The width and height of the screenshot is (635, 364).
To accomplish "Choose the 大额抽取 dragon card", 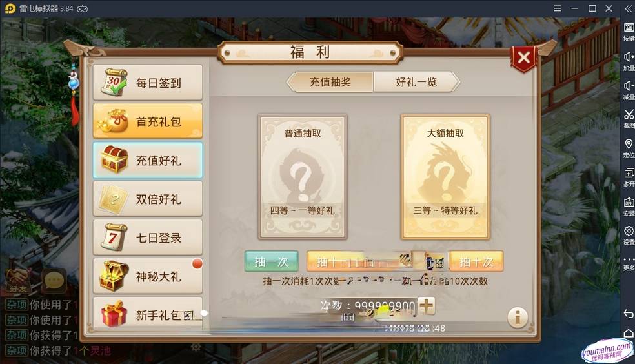I will pos(445,177).
